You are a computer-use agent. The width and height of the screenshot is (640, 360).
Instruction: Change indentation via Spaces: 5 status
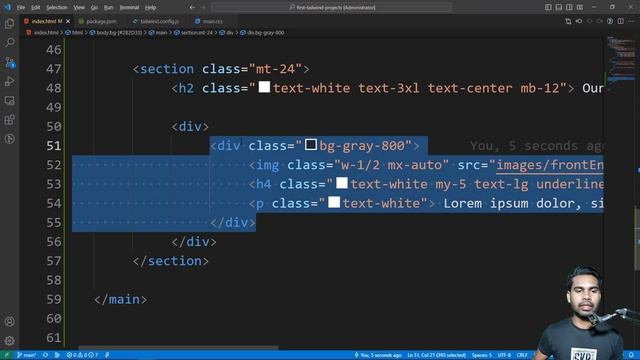pyautogui.click(x=482, y=355)
